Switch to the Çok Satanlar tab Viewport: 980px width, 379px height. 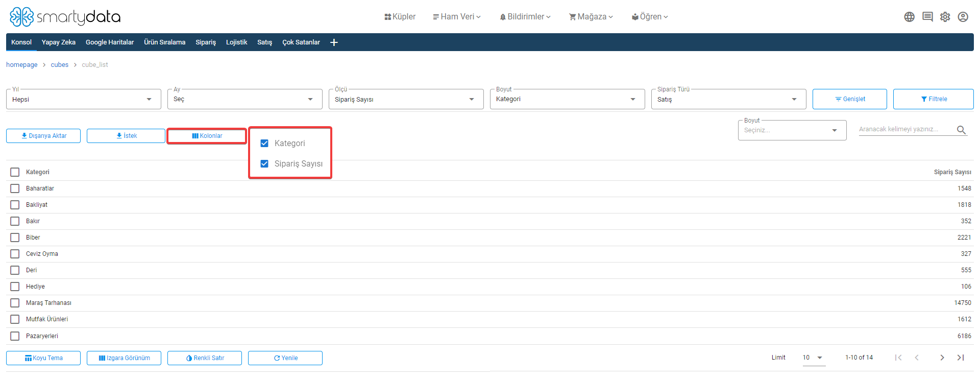pos(301,42)
